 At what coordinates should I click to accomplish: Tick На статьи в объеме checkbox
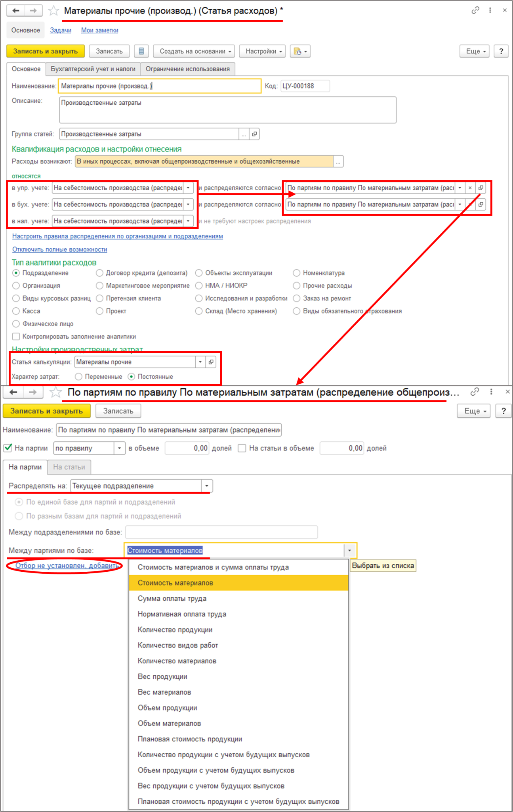coord(242,448)
